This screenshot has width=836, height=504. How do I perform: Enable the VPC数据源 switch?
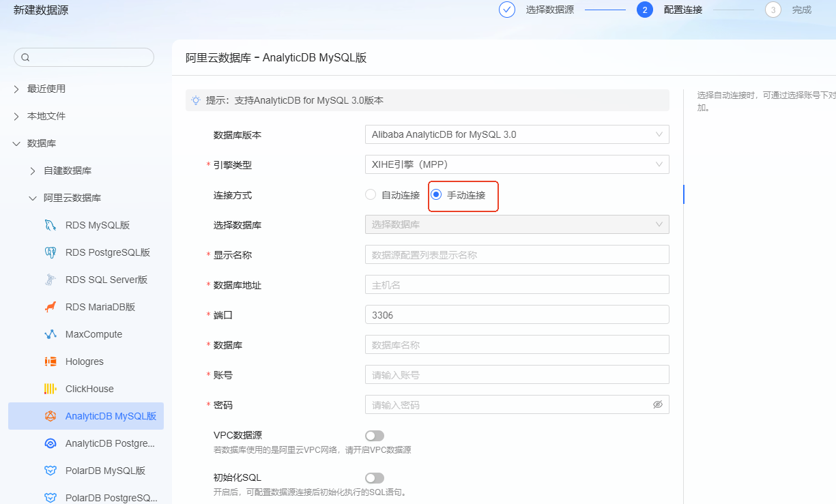tap(375, 435)
